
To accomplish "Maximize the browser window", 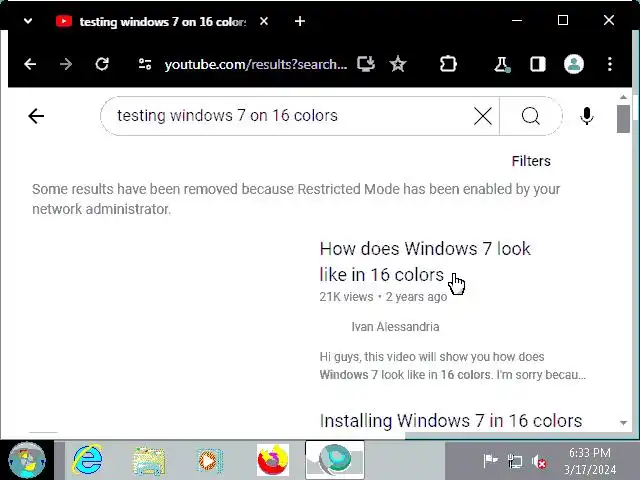I will (x=563, y=20).
